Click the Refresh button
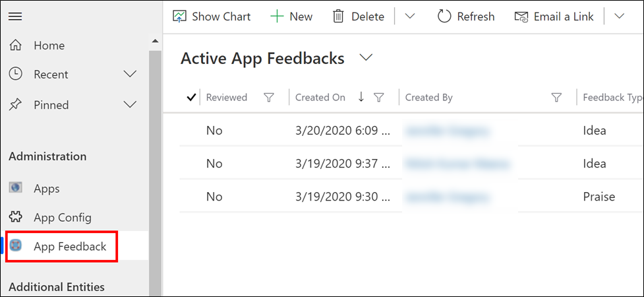This screenshot has width=644, height=297. point(466,16)
